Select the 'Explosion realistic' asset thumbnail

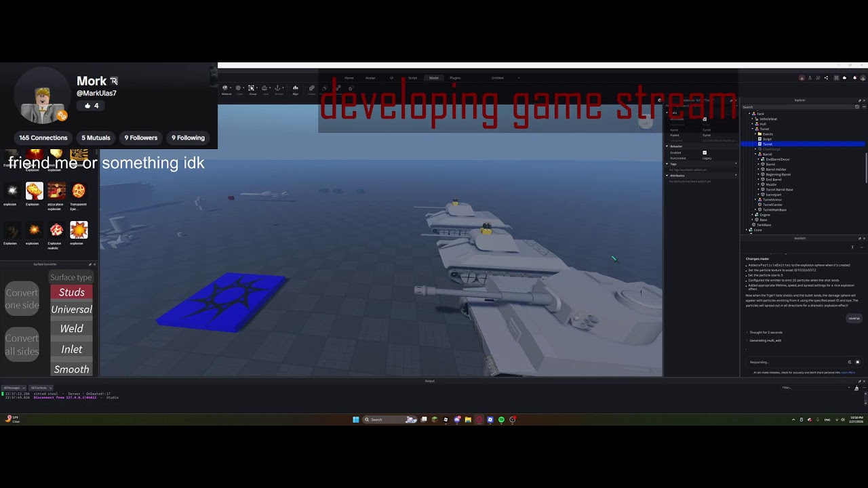pos(56,230)
